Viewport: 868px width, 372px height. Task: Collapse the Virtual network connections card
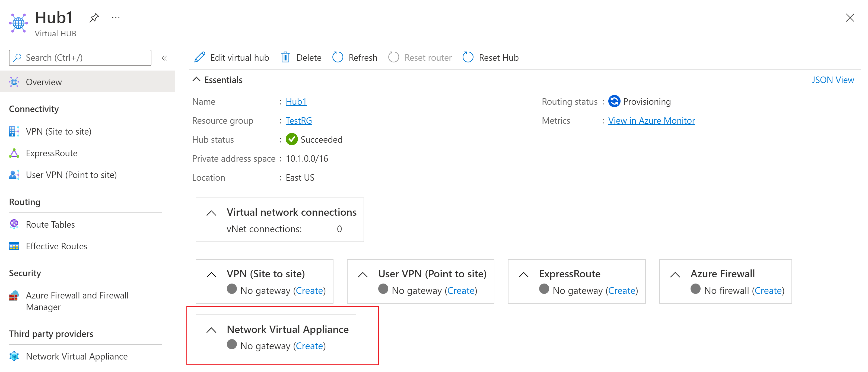coord(211,213)
